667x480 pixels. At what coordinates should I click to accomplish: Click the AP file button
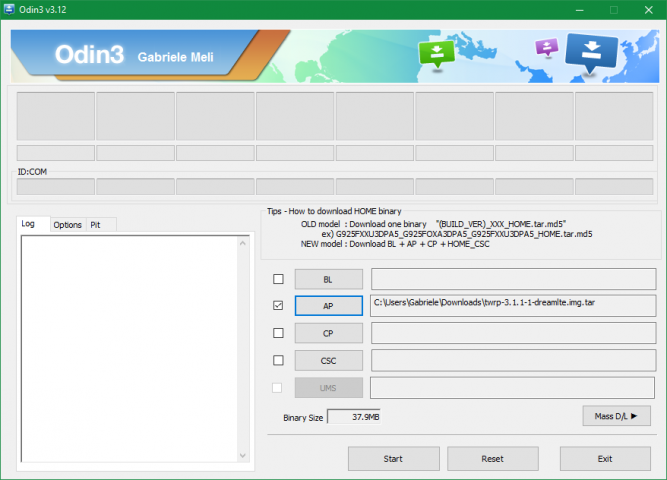329,306
